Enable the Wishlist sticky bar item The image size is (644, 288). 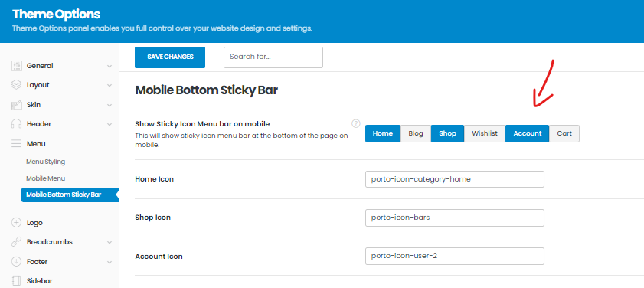485,133
